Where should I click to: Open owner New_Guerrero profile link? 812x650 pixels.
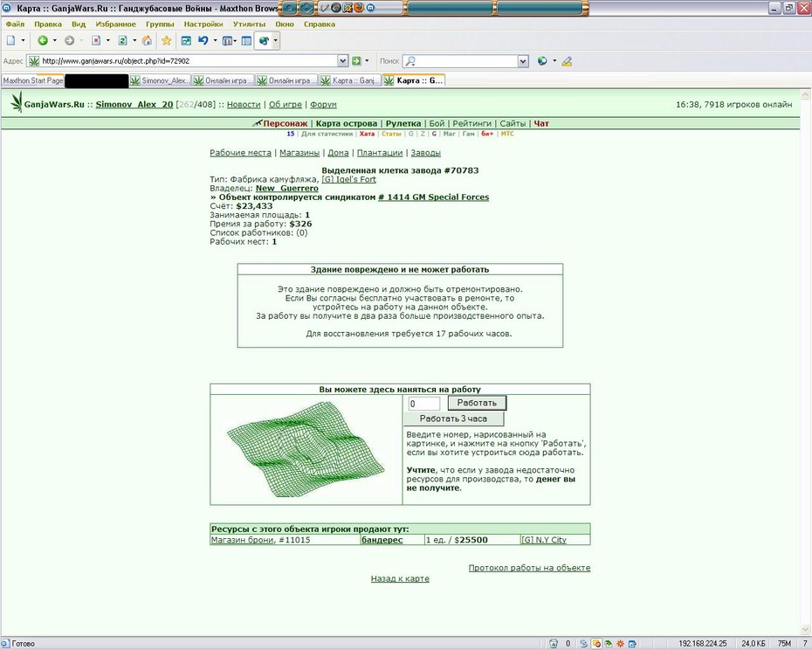[287, 188]
